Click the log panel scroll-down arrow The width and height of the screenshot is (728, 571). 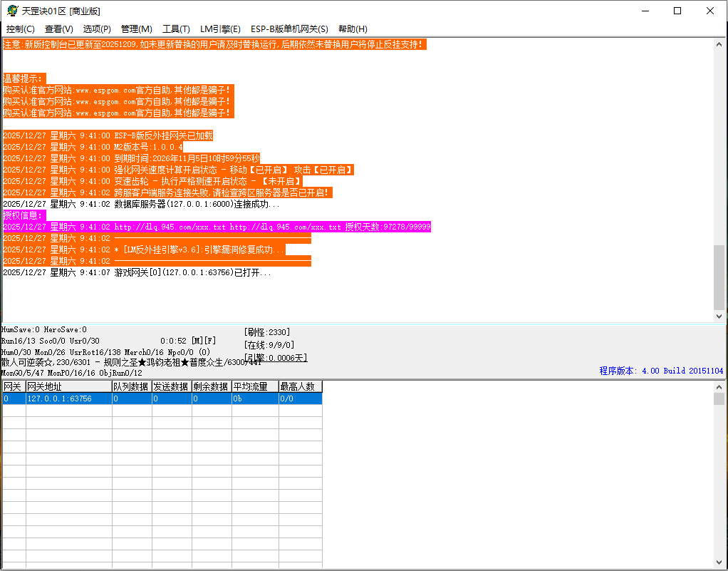pyautogui.click(x=719, y=316)
